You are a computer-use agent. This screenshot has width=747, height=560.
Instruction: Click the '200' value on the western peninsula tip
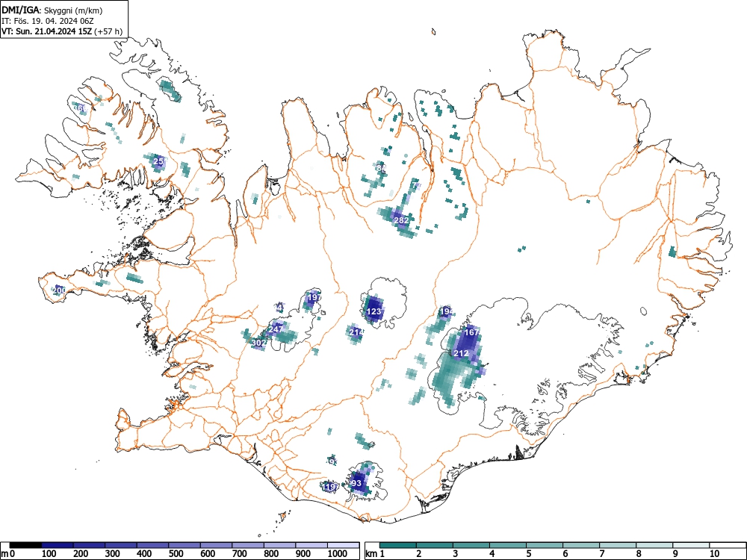[x=59, y=290]
